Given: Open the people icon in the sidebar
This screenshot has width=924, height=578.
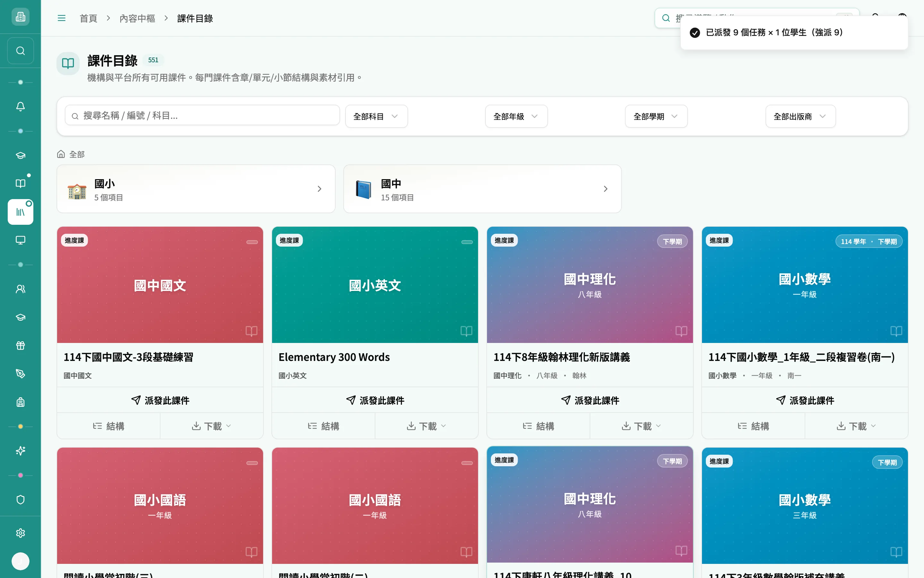Looking at the screenshot, I should (20, 289).
